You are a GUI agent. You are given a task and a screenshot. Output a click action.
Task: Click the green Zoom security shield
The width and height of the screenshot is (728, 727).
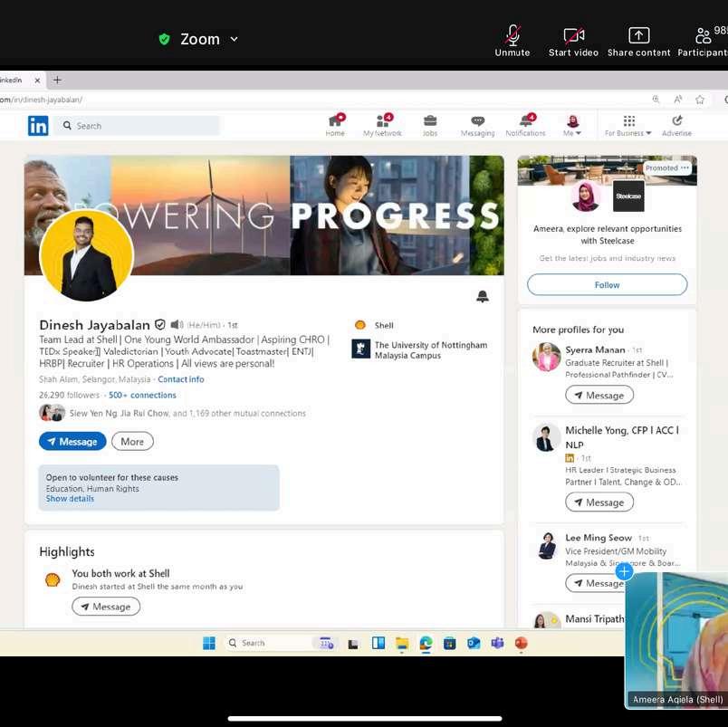tap(165, 39)
